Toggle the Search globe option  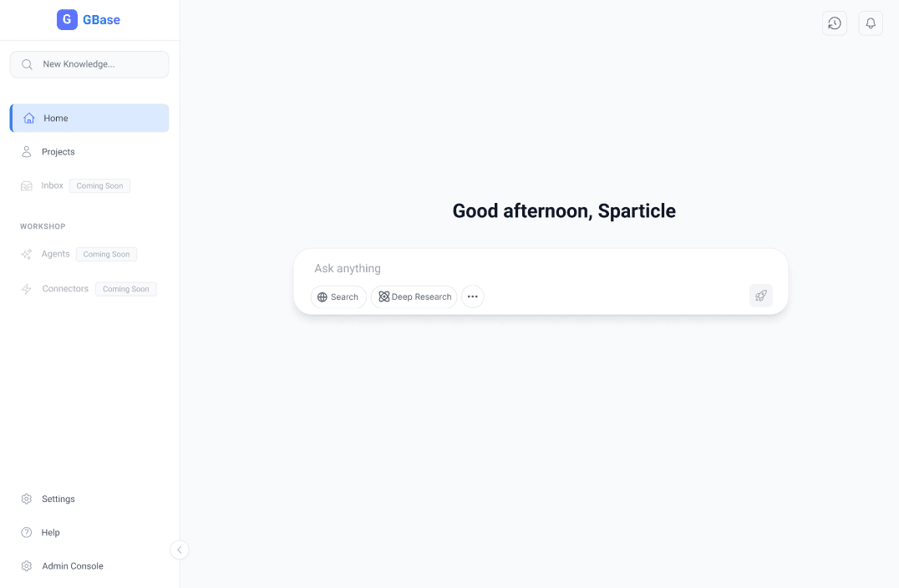pyautogui.click(x=338, y=297)
